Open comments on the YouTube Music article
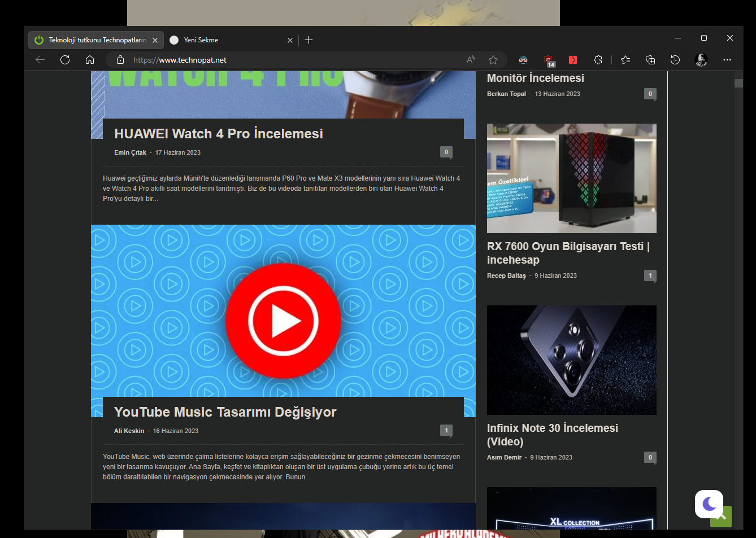The width and height of the screenshot is (756, 538). coord(446,431)
